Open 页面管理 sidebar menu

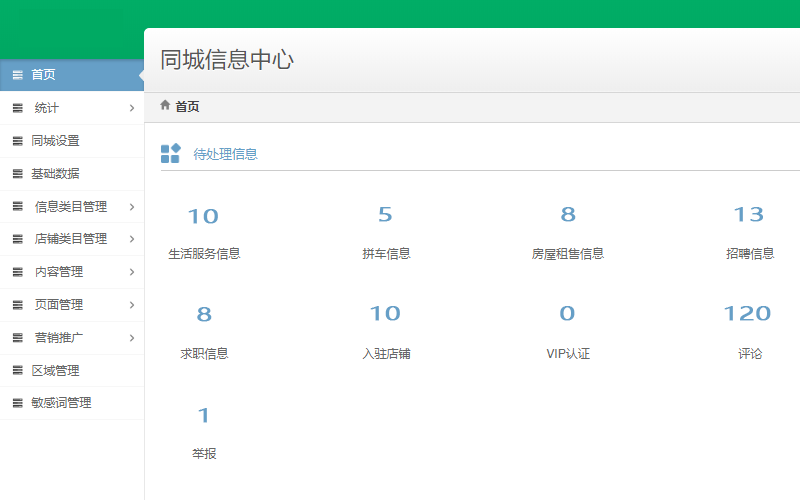tap(59, 305)
